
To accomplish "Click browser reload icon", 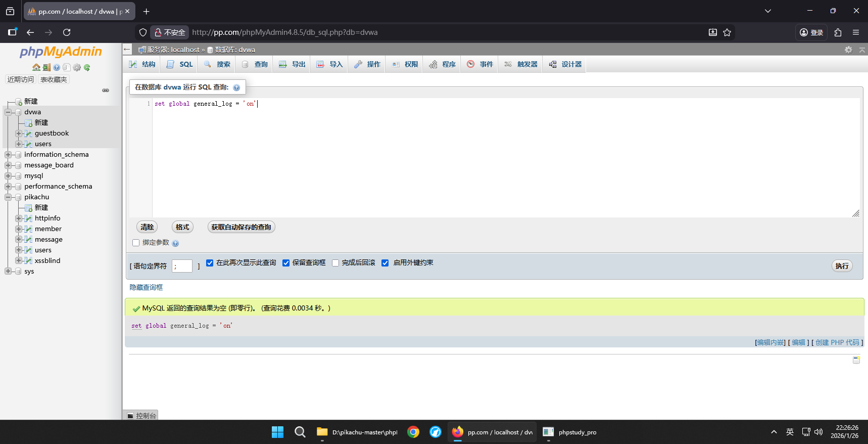I will coord(67,32).
